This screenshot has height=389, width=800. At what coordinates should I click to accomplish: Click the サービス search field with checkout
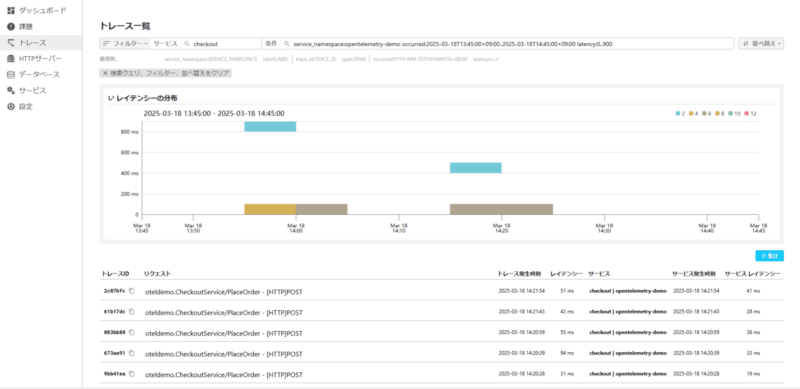(222, 44)
